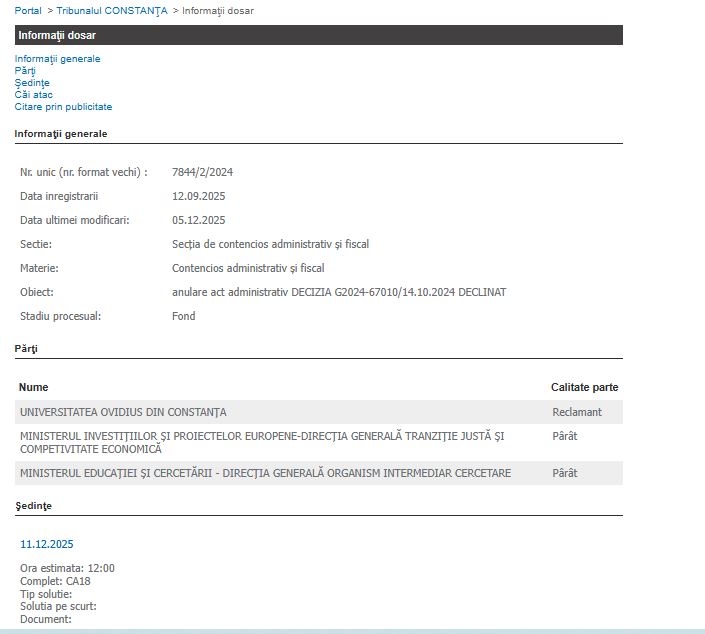Click the Portal breadcrumb link

tap(28, 11)
